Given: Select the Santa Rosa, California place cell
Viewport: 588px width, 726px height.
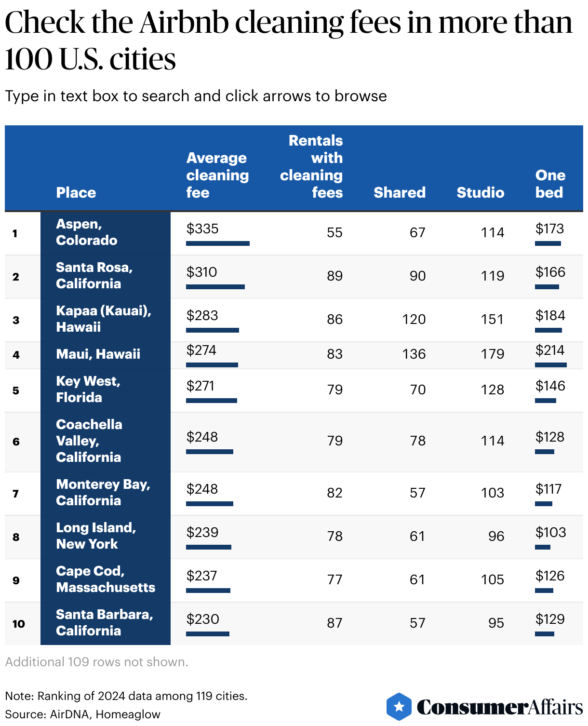Looking at the screenshot, I should click(106, 277).
